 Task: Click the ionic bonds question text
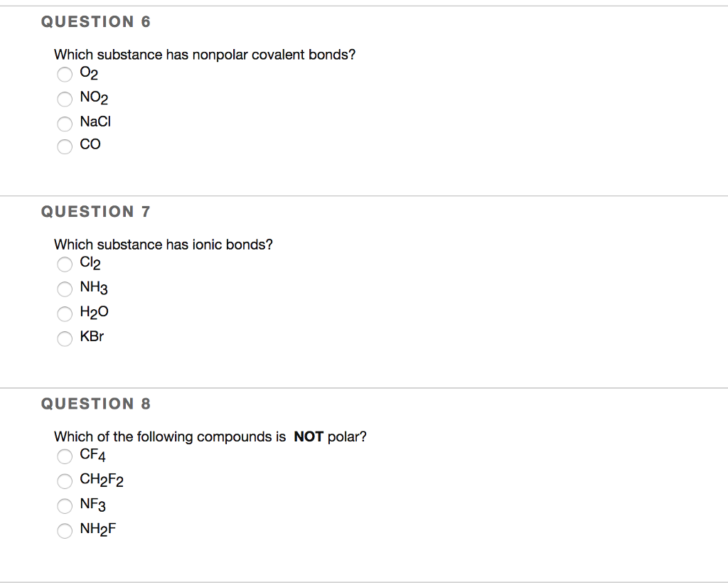[x=164, y=244]
